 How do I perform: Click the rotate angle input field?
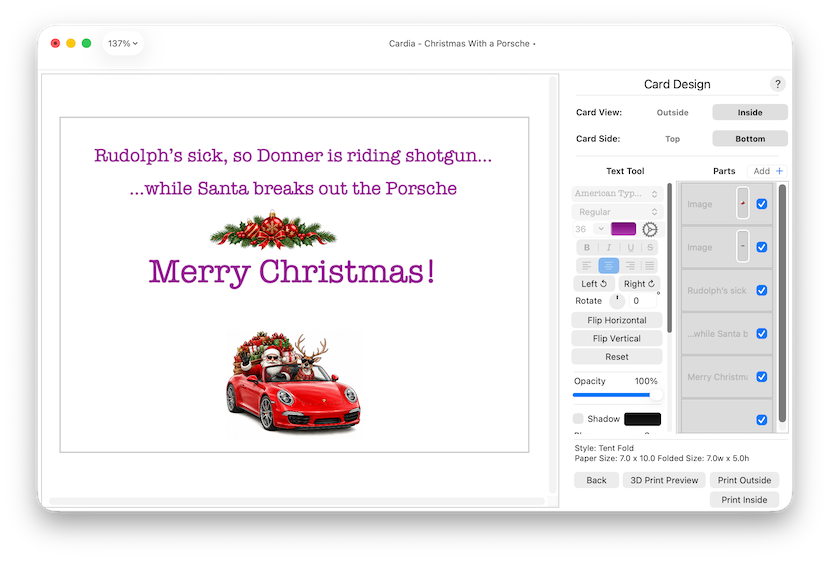642,301
